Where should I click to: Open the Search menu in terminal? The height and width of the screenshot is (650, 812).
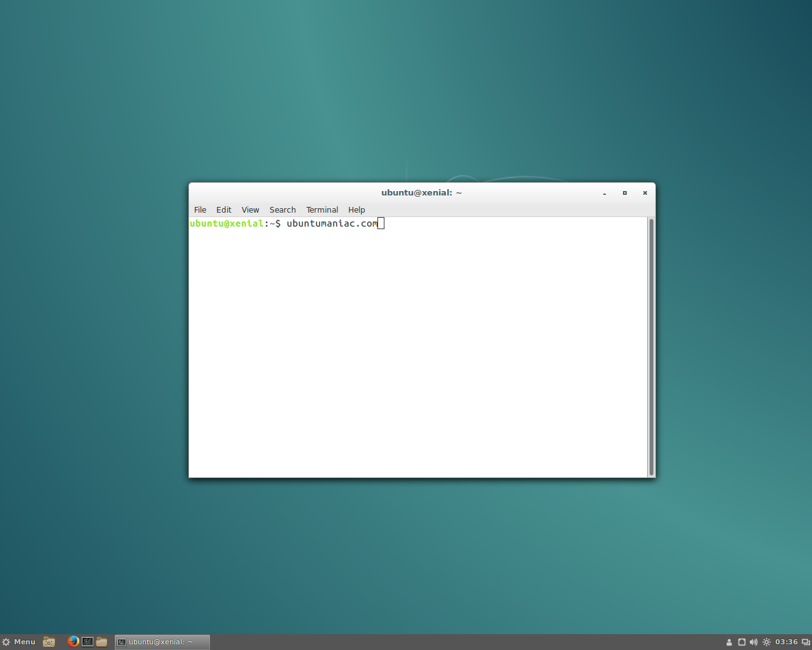(x=282, y=209)
